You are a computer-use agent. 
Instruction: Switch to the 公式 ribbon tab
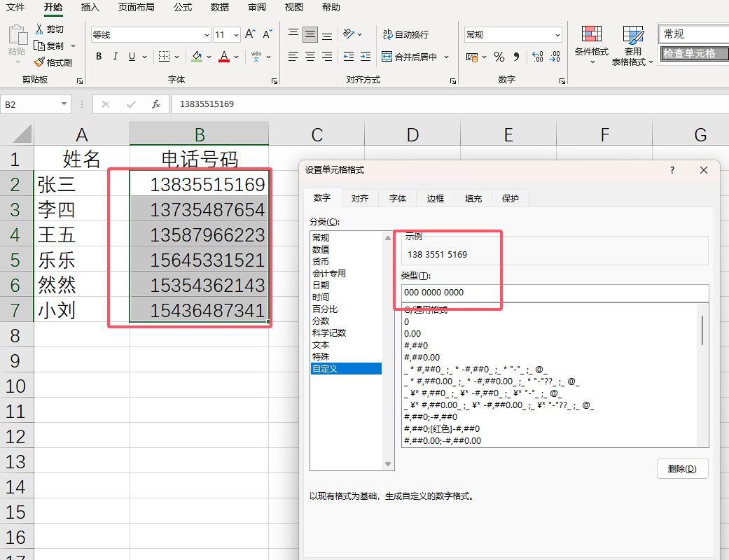[182, 7]
